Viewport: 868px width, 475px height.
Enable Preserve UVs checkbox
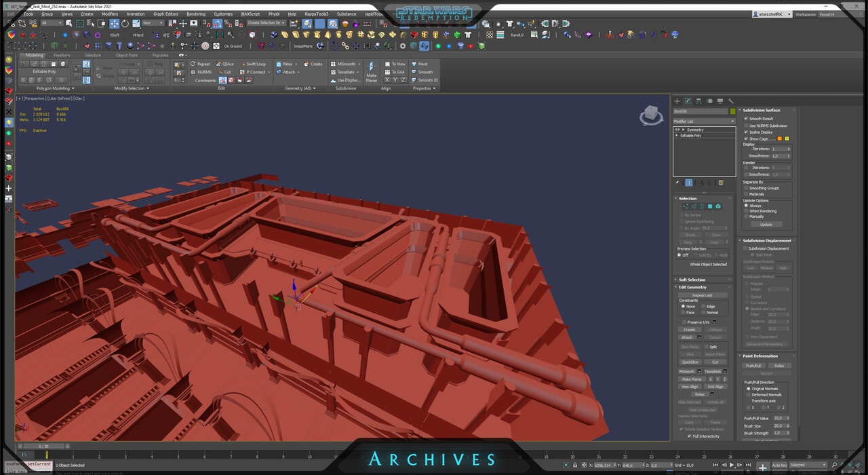point(684,322)
